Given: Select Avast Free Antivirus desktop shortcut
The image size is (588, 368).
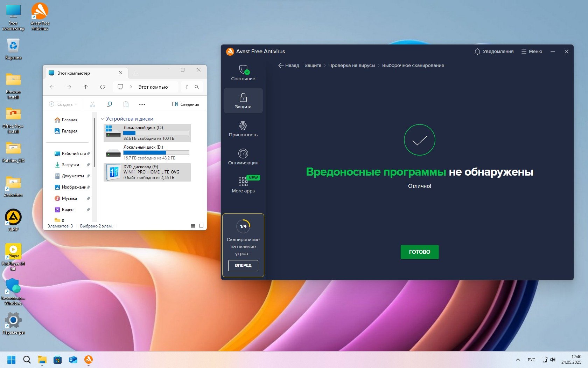Looking at the screenshot, I should (40, 17).
